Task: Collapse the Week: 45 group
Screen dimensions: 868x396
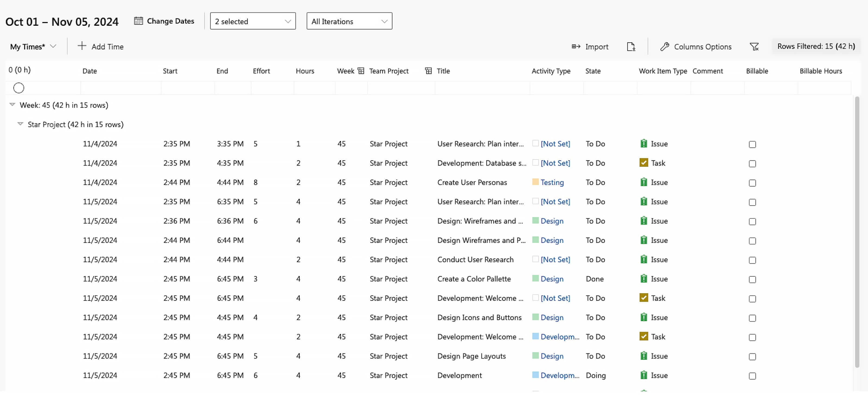Action: point(12,105)
